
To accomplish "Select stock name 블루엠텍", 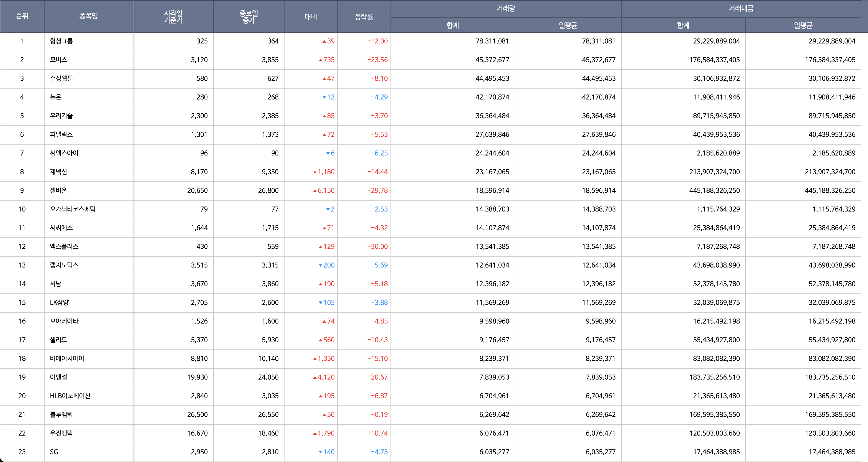I will coord(61,415).
